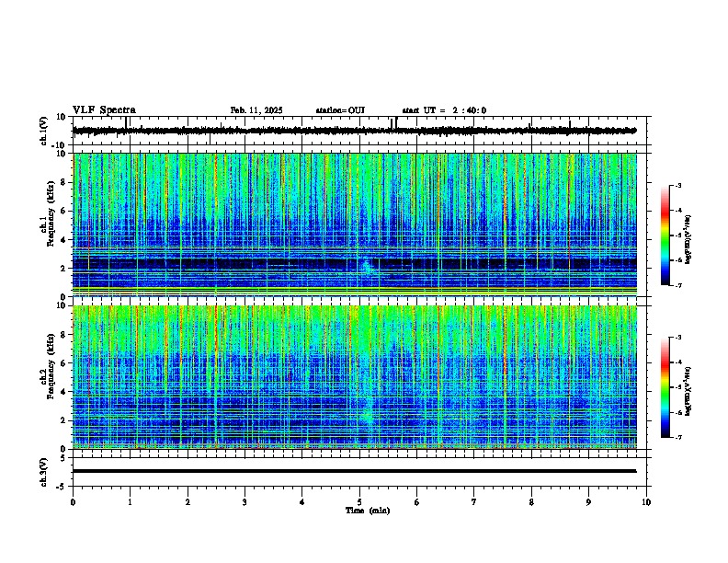The image size is (728, 563).
Task: Click the "-4" label on ch.2 colorbar
Action: click(678, 362)
